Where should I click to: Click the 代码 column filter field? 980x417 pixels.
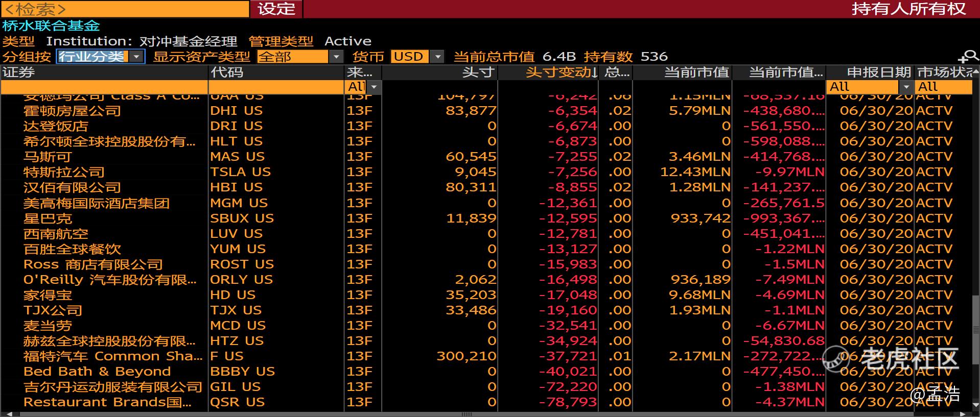[276, 87]
